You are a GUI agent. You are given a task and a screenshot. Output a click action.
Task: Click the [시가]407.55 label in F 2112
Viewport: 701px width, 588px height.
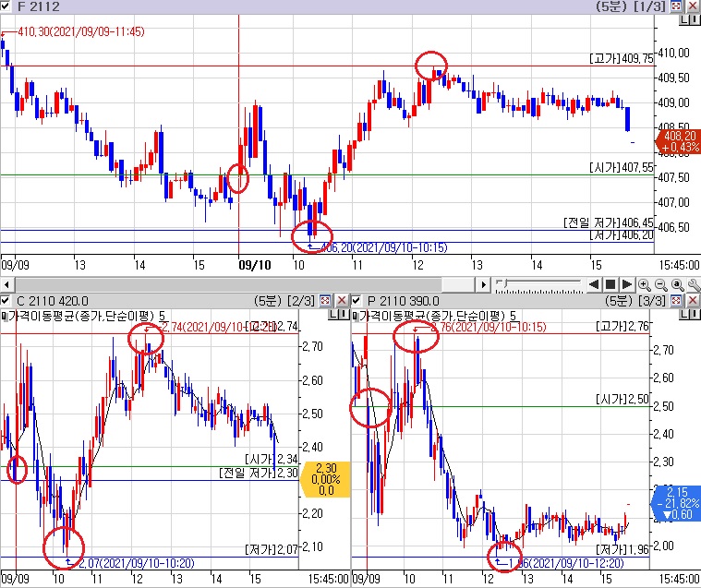pyautogui.click(x=621, y=168)
